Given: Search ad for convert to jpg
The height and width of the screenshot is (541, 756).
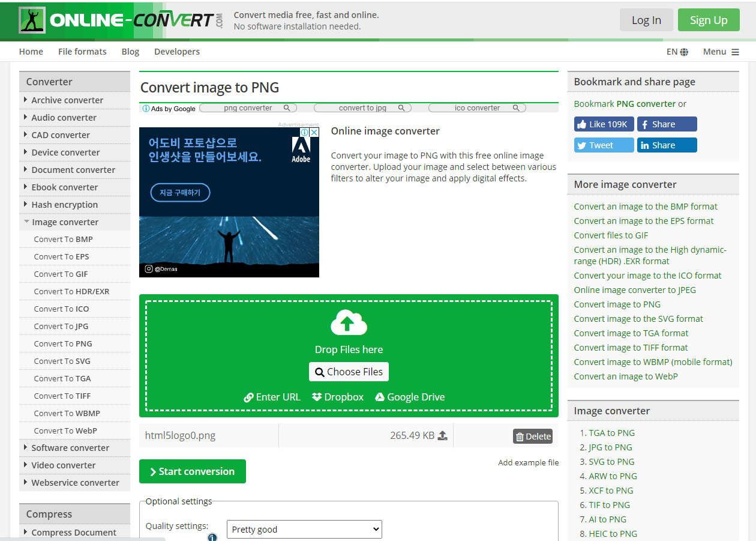Looking at the screenshot, I should (362, 108).
